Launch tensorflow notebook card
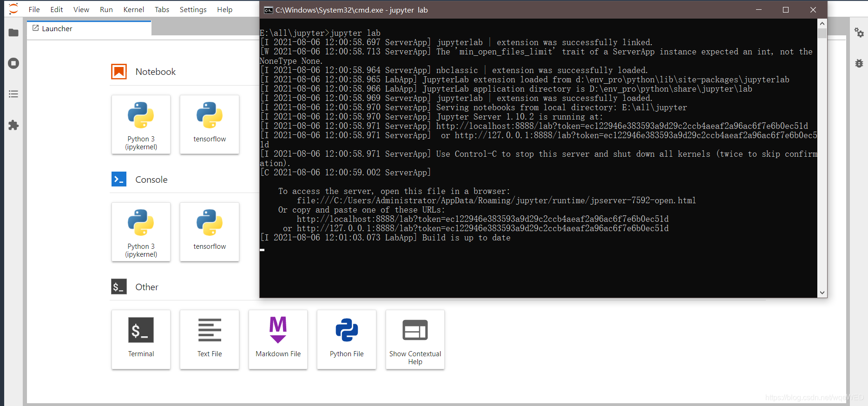 click(210, 125)
